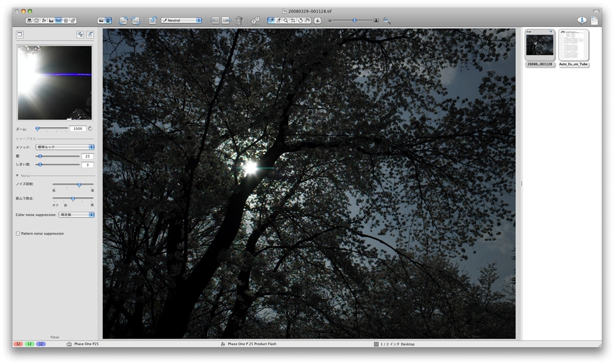Image resolution: width=614 pixels, height=364 pixels.
Task: Delete image with the trash icon
Action: click(239, 20)
